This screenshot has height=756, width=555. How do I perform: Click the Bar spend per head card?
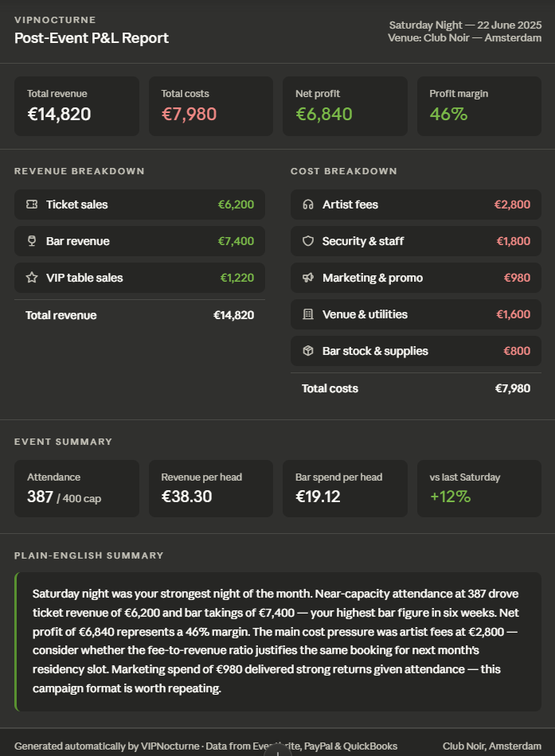[345, 489]
